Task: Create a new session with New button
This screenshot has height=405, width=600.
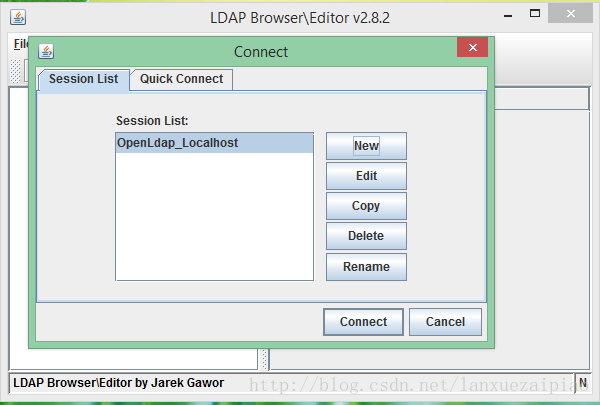Action: [366, 146]
